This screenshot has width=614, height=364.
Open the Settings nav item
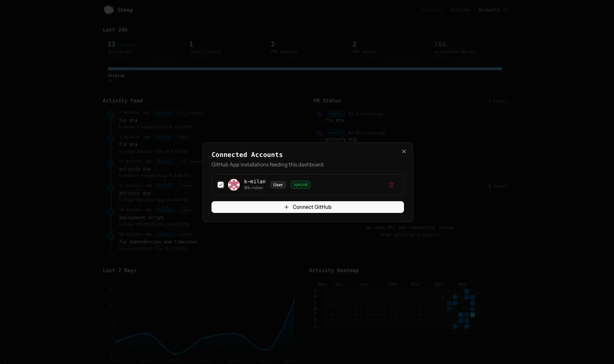(x=460, y=10)
